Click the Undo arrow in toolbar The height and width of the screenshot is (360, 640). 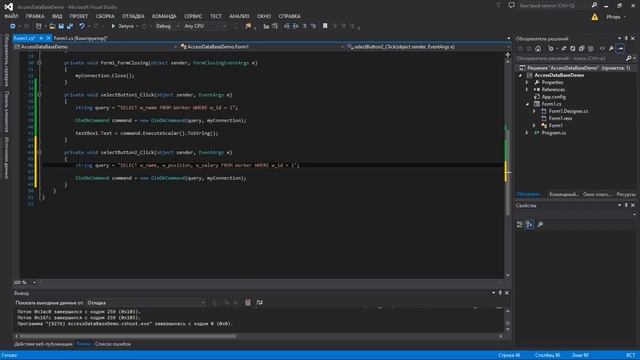(82, 26)
